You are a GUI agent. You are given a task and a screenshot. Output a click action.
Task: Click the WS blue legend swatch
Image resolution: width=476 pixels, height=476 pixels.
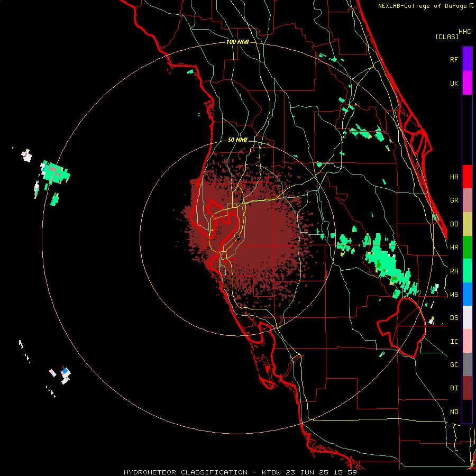(x=467, y=294)
